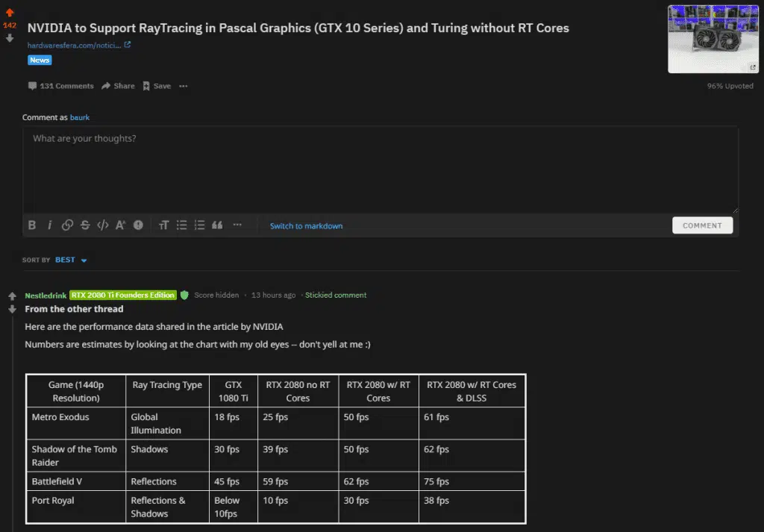Image resolution: width=764 pixels, height=532 pixels.
Task: Open the hardwaresfera.com external link
Action: click(79, 45)
